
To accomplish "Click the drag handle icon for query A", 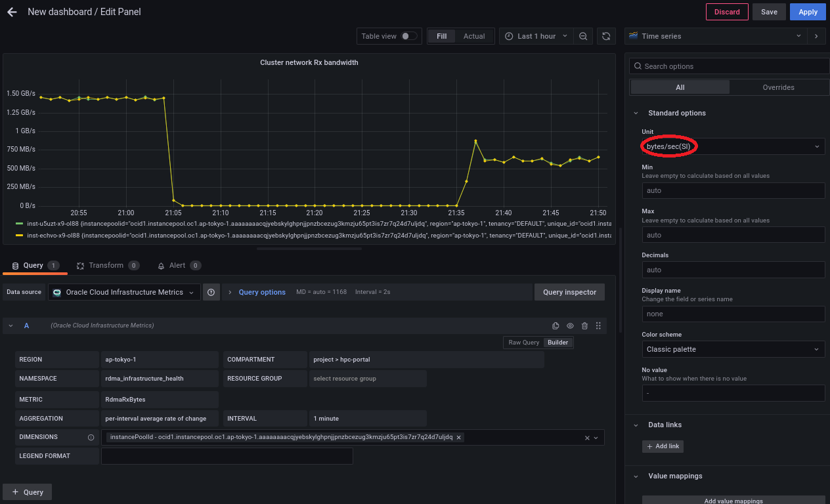I will click(x=598, y=325).
